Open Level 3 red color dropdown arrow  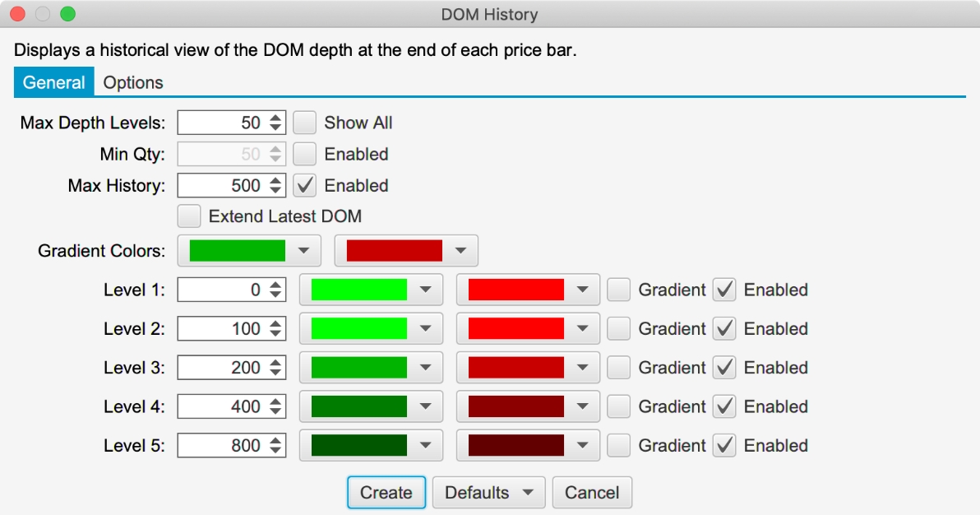tap(583, 367)
